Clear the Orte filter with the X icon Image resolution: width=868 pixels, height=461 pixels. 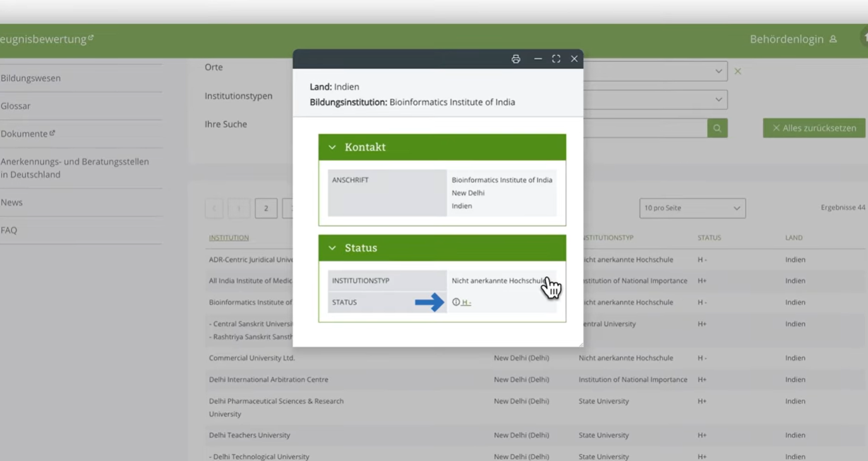point(738,71)
